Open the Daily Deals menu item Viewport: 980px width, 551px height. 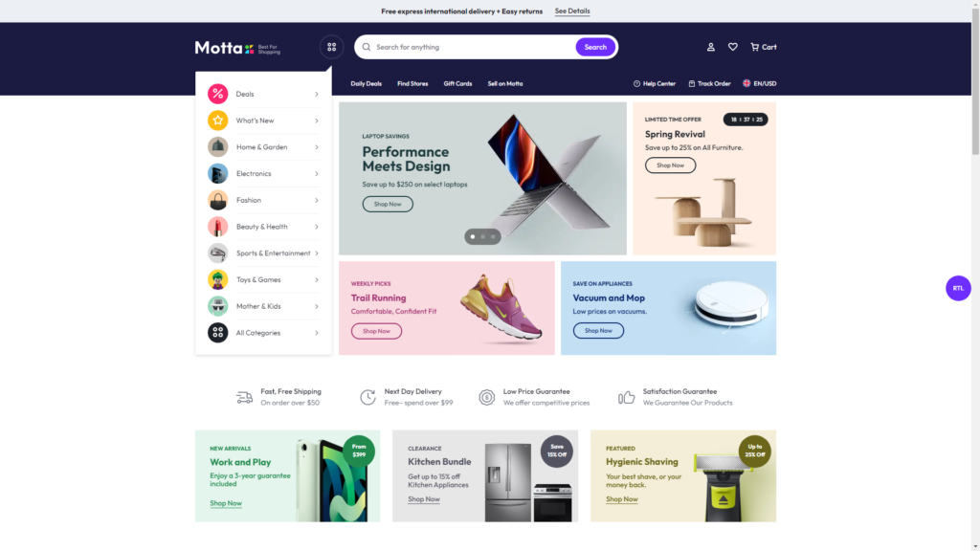(367, 84)
